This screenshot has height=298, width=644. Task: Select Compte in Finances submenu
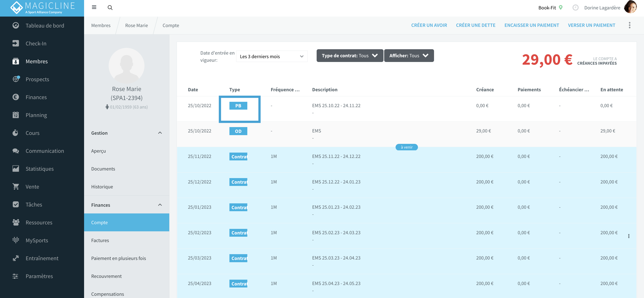click(x=127, y=222)
